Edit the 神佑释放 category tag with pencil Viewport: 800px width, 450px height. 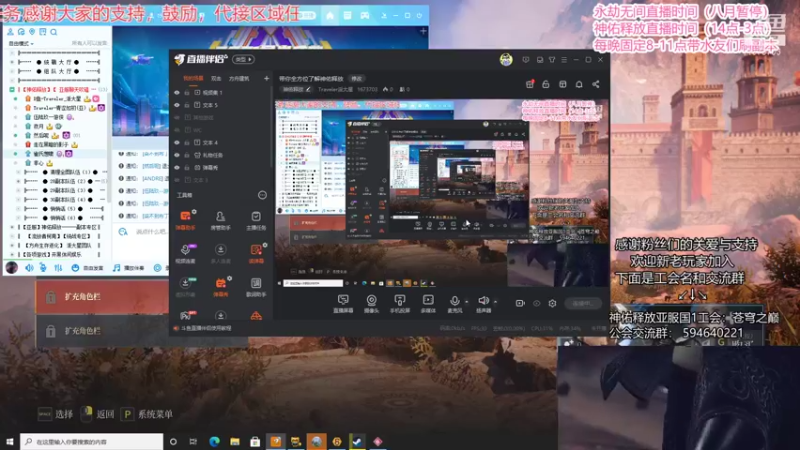297,89
